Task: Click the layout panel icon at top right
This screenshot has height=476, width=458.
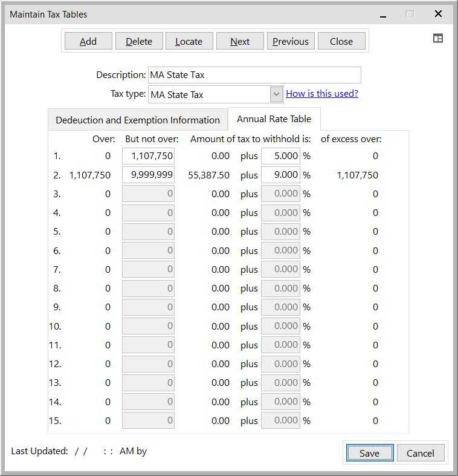Action: pos(438,38)
